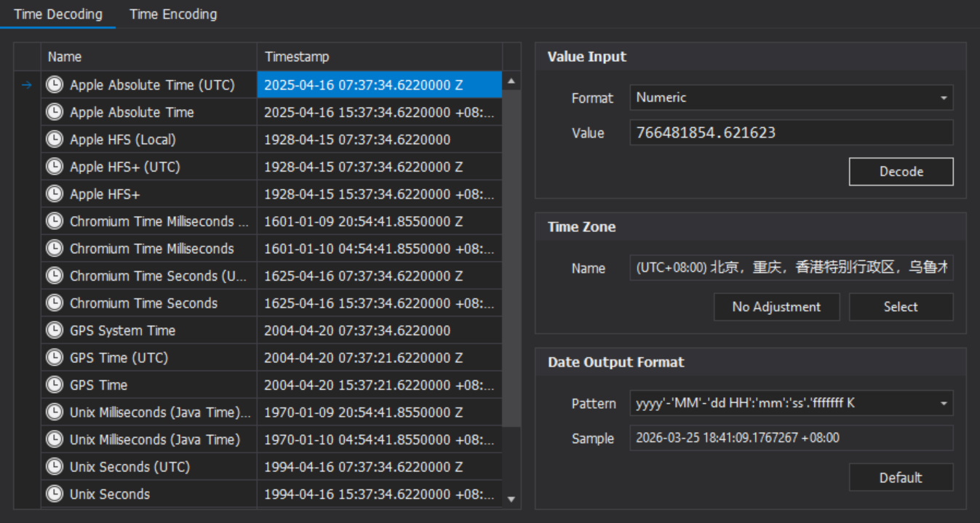Select the Time Decoding tab

coord(58,15)
